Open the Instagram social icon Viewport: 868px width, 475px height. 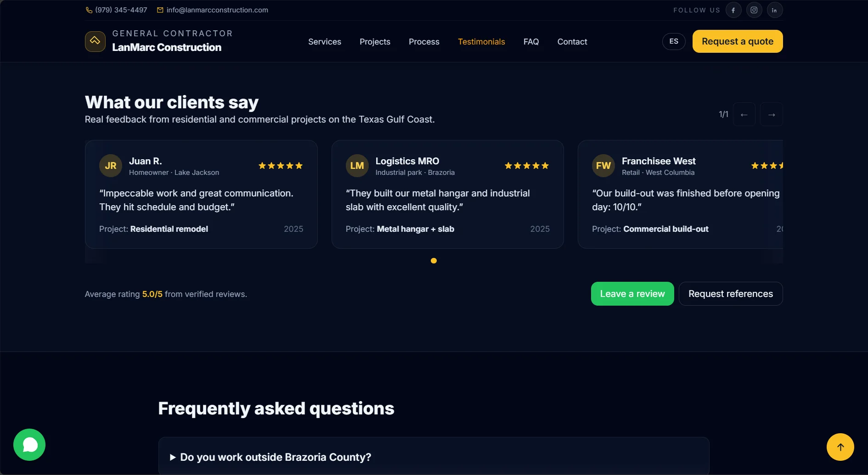pyautogui.click(x=754, y=10)
